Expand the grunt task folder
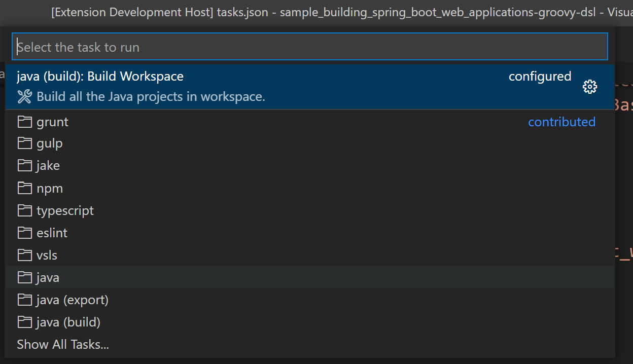The height and width of the screenshot is (364, 633). (309, 122)
